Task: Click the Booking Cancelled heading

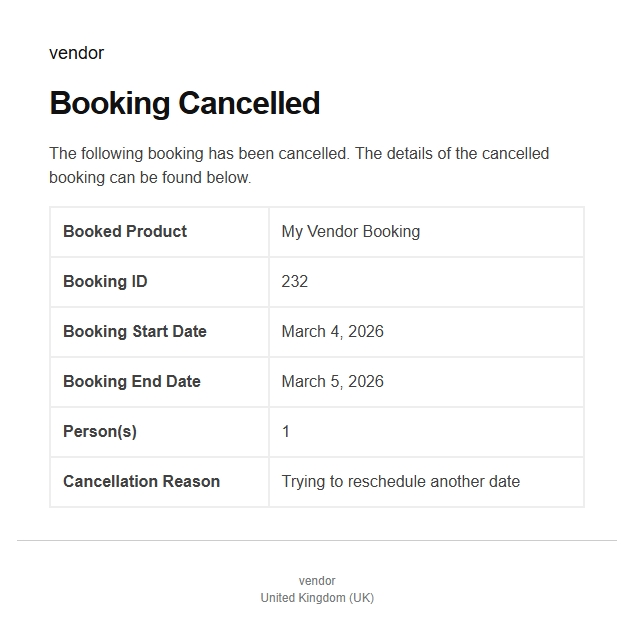Action: [x=184, y=103]
